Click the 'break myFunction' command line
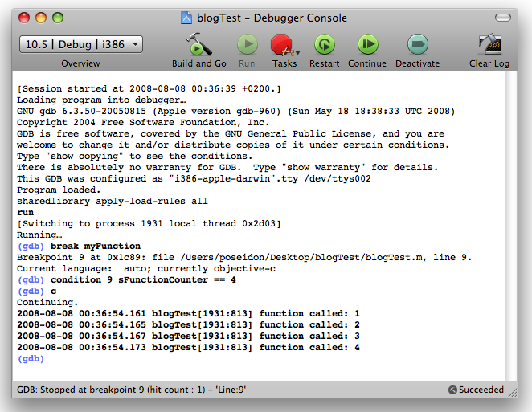The width and height of the screenshot is (532, 412). coord(95,246)
